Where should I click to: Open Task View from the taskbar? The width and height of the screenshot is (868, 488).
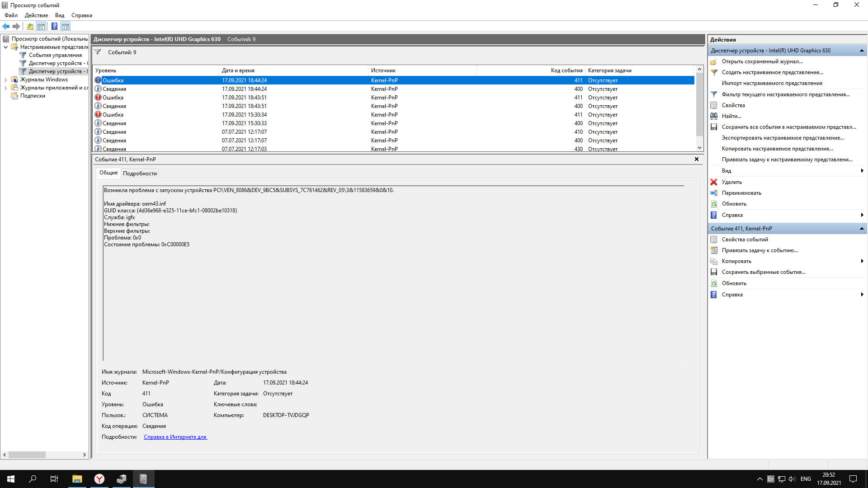click(x=54, y=479)
